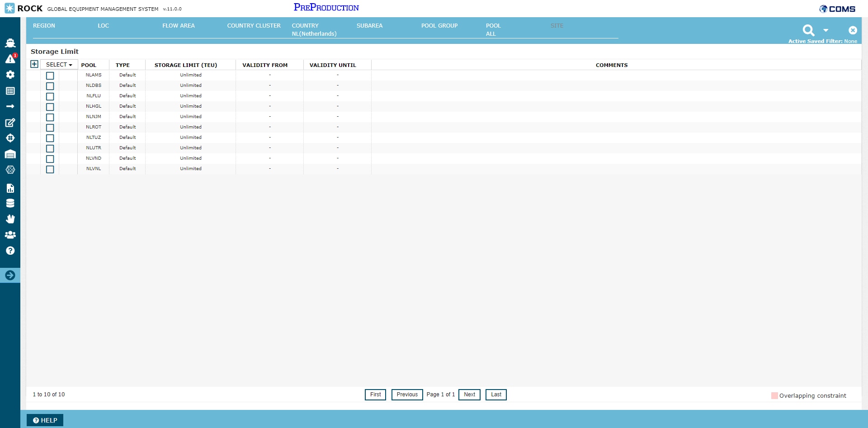Screen dimensions: 868x428
Task: Click the magnifying glass search icon
Action: [x=808, y=30]
